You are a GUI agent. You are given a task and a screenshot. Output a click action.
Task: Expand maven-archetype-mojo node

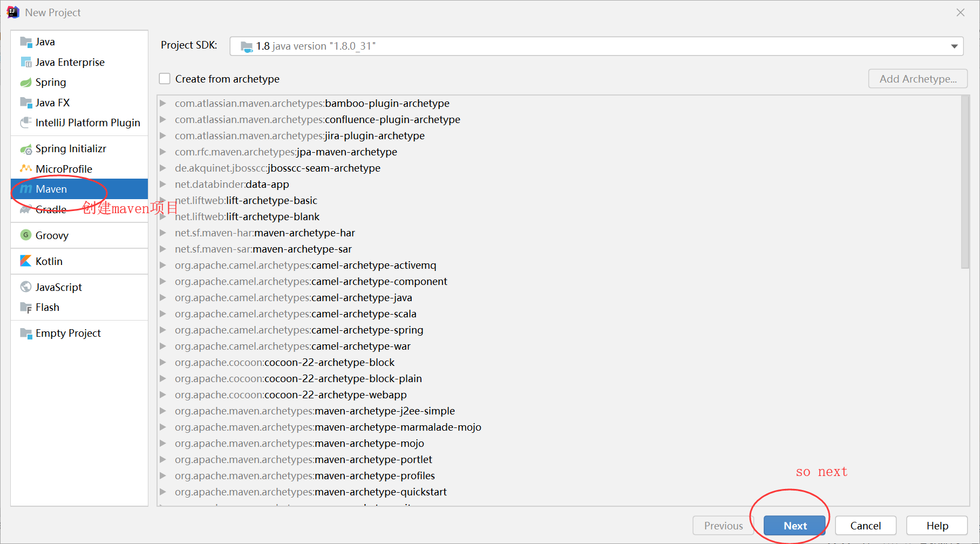(x=163, y=443)
